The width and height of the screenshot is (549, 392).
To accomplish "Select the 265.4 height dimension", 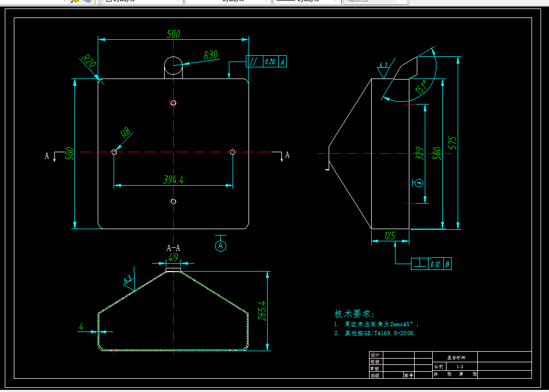I will pyautogui.click(x=262, y=311).
